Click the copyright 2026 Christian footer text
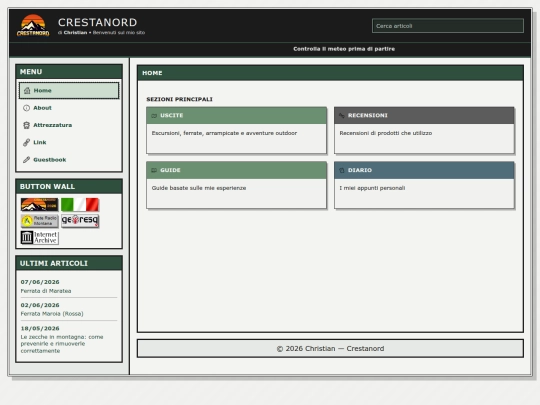Screen dimensions: 540x405 point(330,349)
